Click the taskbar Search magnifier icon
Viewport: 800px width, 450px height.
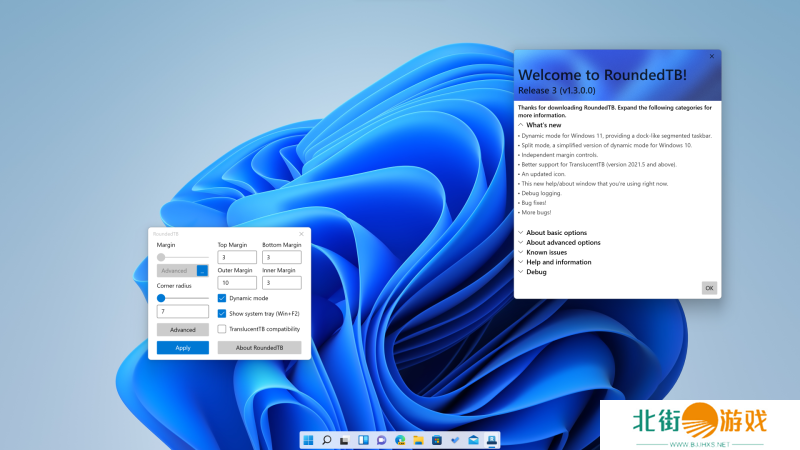[326, 440]
